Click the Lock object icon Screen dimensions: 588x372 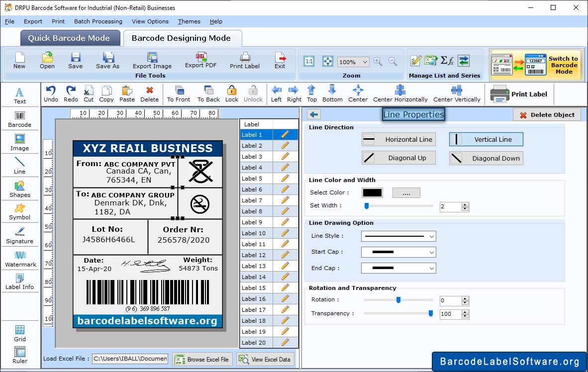(x=231, y=93)
